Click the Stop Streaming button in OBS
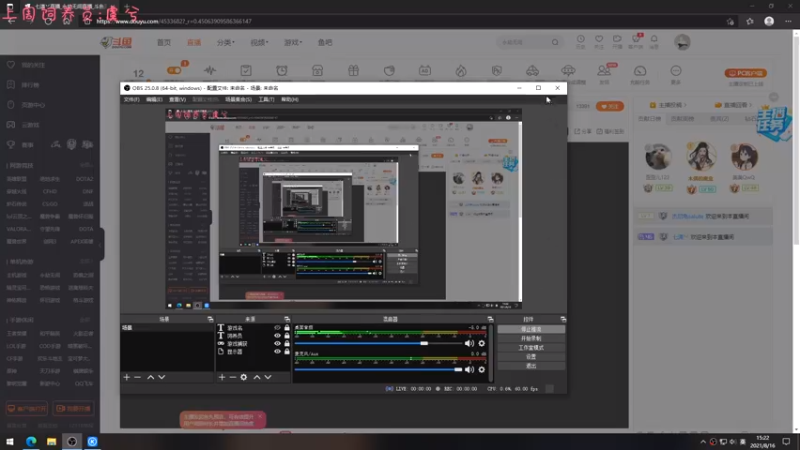Image resolution: width=800 pixels, height=450 pixels. [x=531, y=330]
